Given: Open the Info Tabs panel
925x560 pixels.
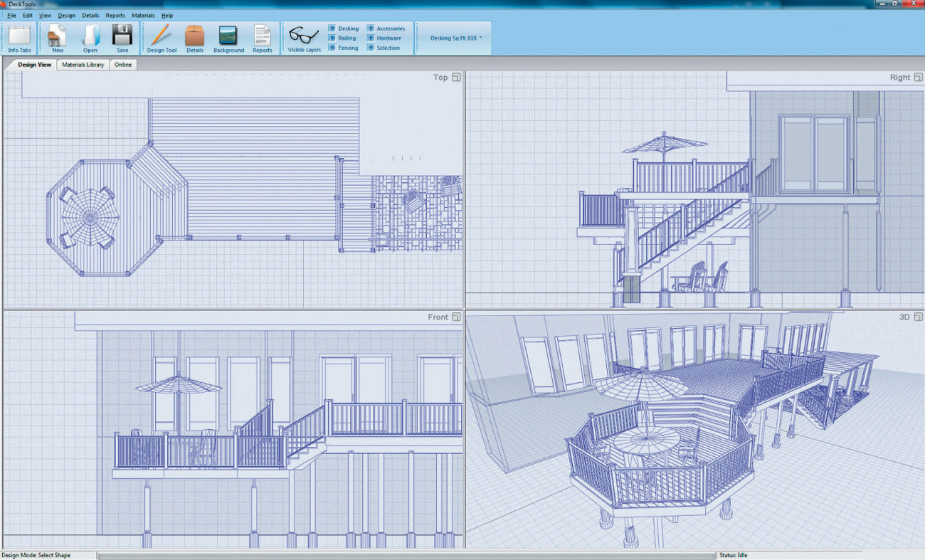Looking at the screenshot, I should coord(19,38).
